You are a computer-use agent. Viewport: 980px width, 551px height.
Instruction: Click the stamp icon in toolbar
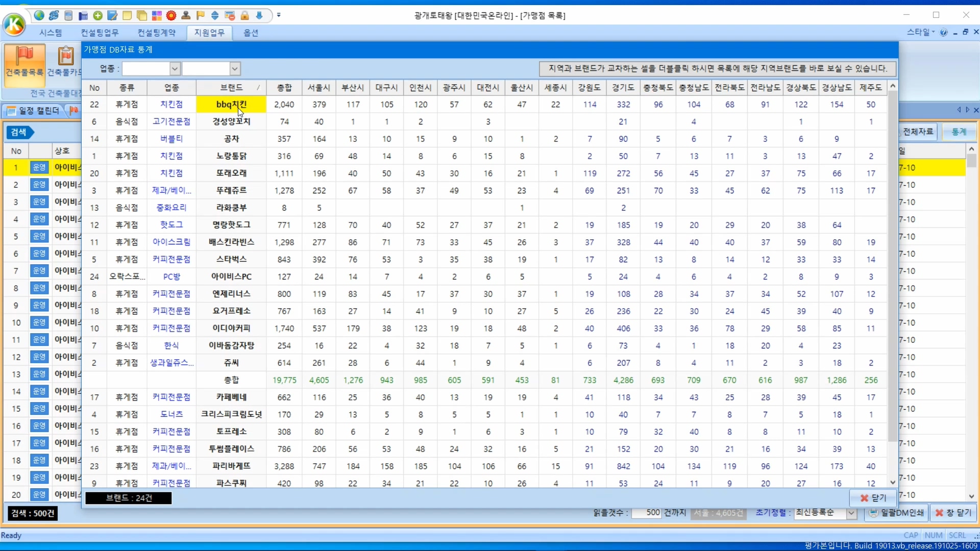click(x=186, y=15)
